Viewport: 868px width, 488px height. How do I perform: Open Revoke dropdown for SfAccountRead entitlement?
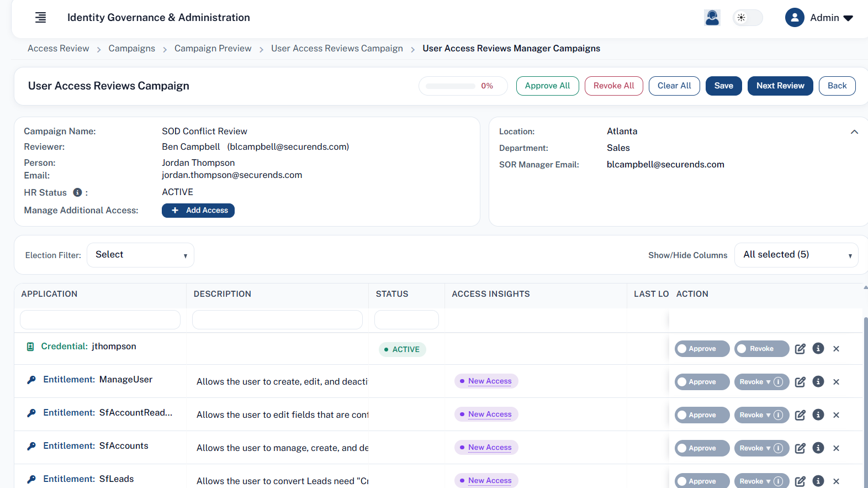761,415
